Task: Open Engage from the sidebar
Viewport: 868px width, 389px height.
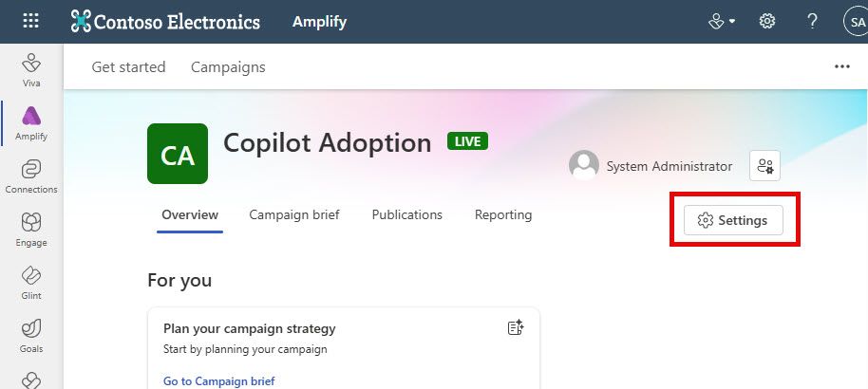Action: coord(31,230)
